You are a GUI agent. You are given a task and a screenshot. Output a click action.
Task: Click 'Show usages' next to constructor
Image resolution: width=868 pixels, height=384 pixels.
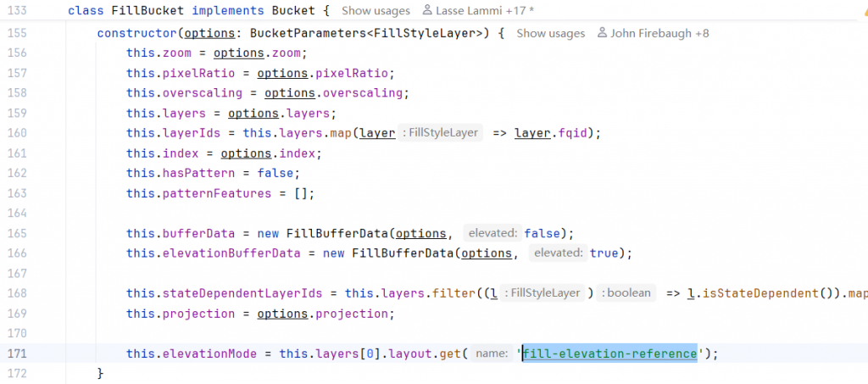point(551,33)
